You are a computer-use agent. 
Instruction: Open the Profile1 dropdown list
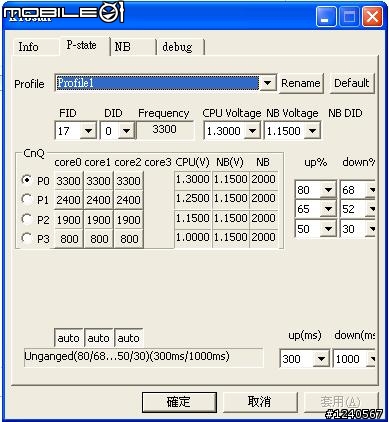click(x=268, y=83)
